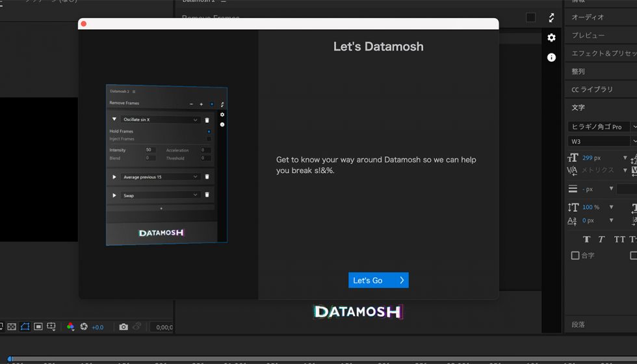Image resolution: width=637 pixels, height=364 pixels.
Task: Open the stroke width dropdown arrow
Action: click(x=611, y=188)
